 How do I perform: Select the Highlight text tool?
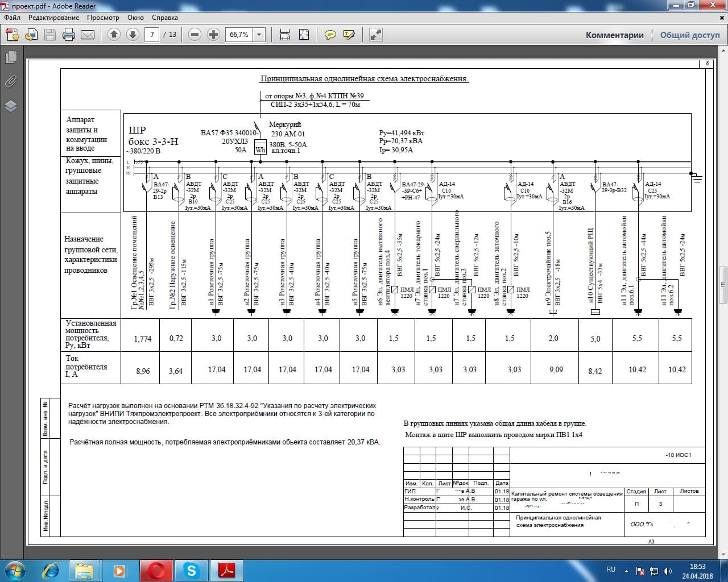tap(349, 35)
